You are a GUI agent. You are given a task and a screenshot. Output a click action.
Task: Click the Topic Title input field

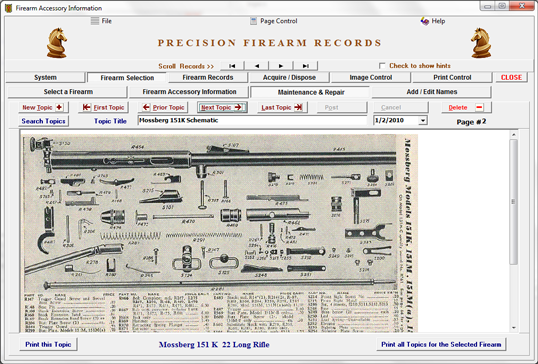pyautogui.click(x=252, y=120)
